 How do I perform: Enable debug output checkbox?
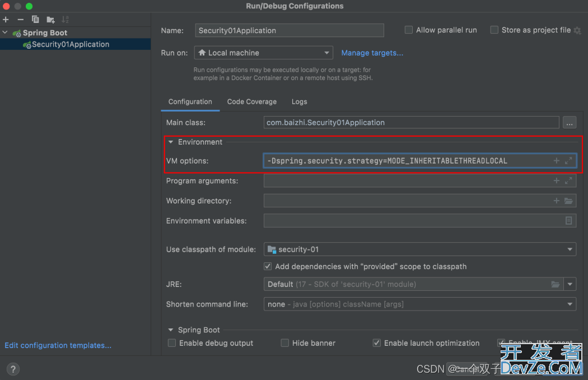[172, 343]
